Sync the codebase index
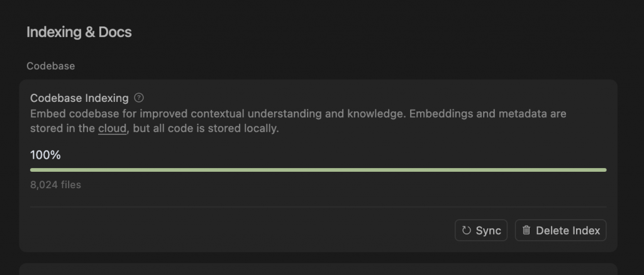 click(481, 230)
